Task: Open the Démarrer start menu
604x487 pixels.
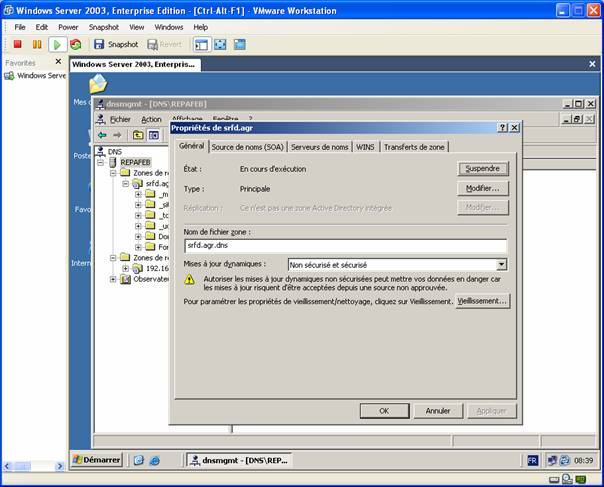Action: click(97, 460)
